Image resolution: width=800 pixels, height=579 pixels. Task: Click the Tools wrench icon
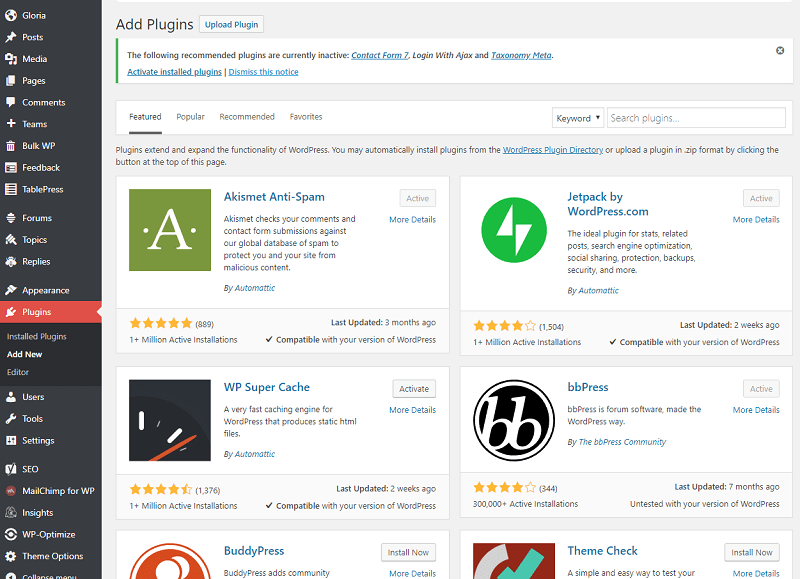coord(11,419)
